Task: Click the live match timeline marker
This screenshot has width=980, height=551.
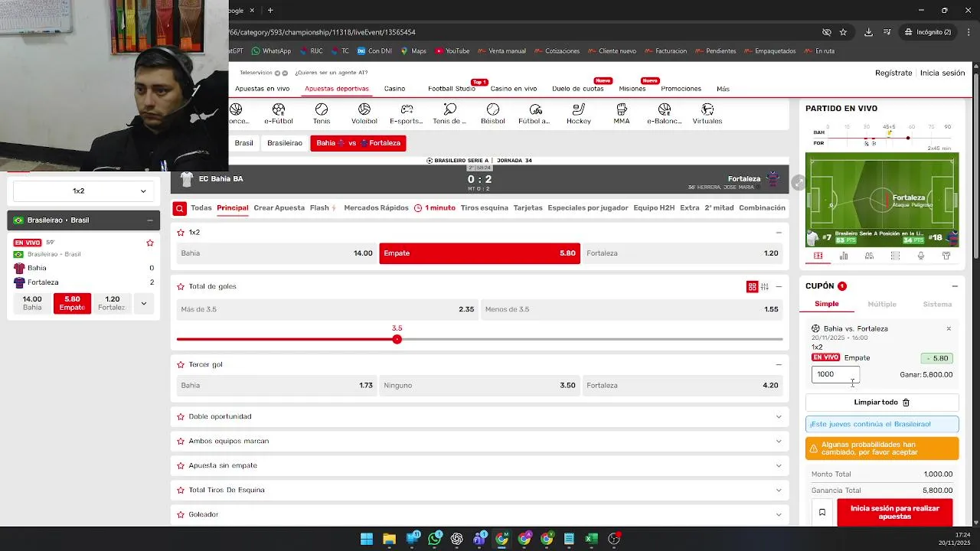Action: [x=908, y=138]
